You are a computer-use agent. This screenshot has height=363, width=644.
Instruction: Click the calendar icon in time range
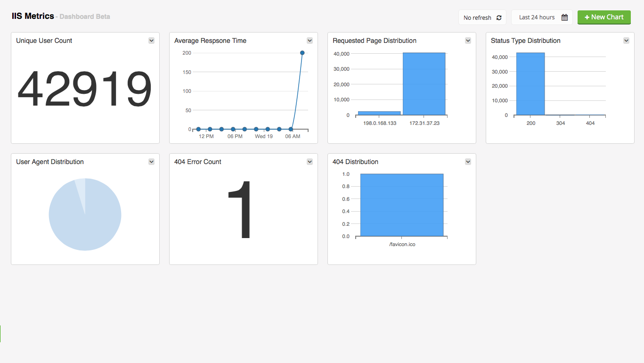[x=564, y=17]
